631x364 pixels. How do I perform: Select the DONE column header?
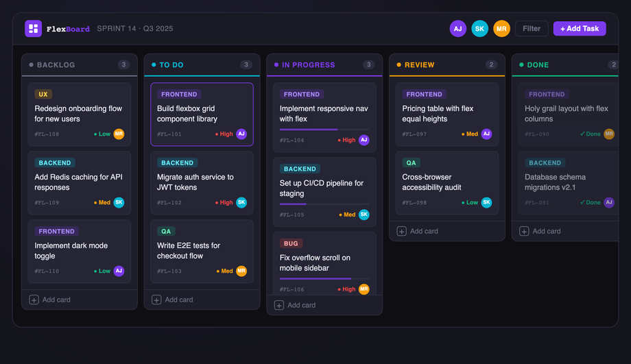click(565, 64)
